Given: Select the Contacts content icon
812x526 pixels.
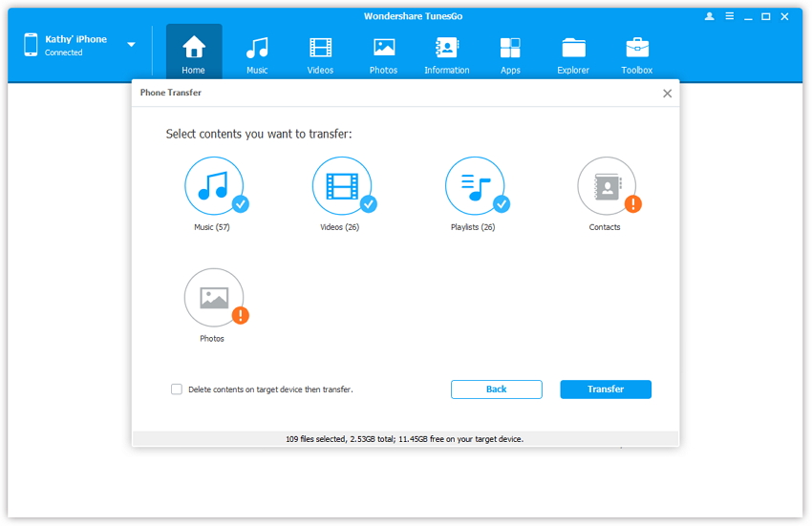Looking at the screenshot, I should 607,186.
